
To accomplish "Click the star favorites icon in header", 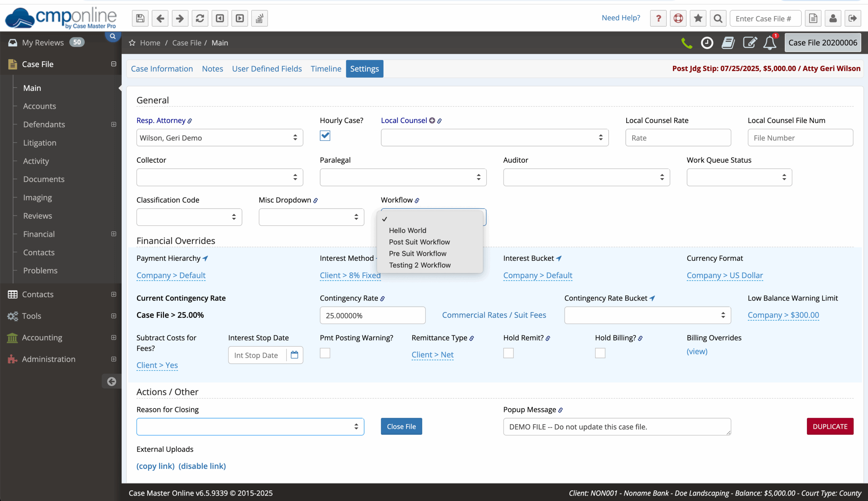I will coord(698,18).
